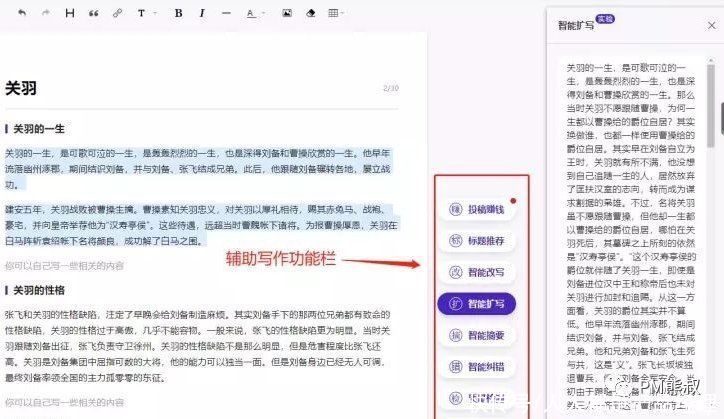Open the 智能改写 feature
This screenshot has width=724, height=419.
pos(477,272)
